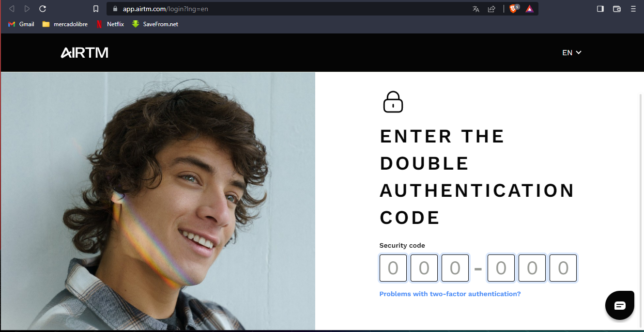The image size is (644, 332).
Task: Focus the first security code digit box
Action: 393,268
